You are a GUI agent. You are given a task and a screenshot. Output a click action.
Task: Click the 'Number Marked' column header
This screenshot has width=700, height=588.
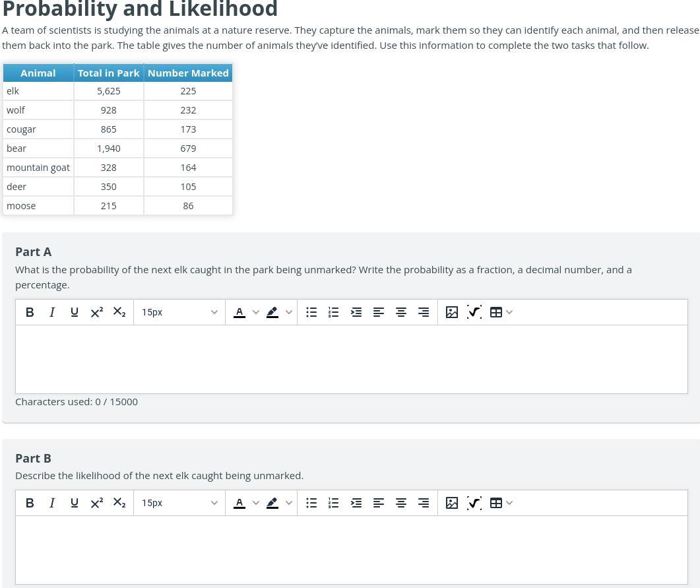pos(188,73)
